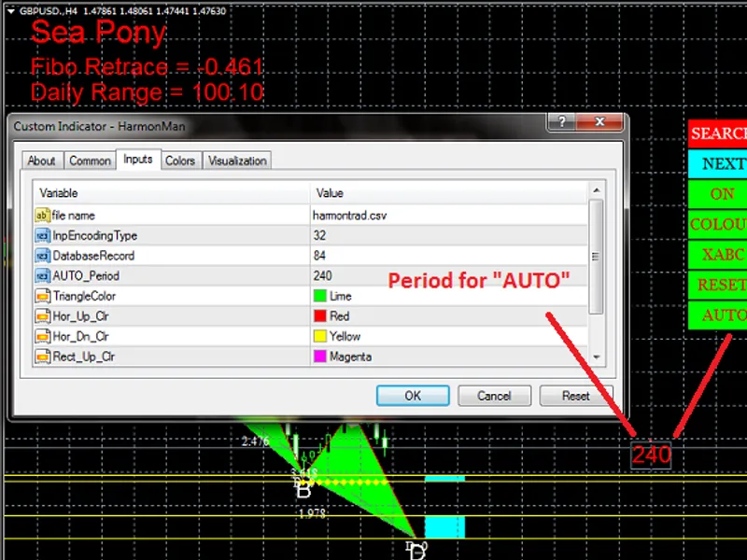The image size is (747, 560).
Task: Click the Yellow color swatch
Action: coord(319,336)
